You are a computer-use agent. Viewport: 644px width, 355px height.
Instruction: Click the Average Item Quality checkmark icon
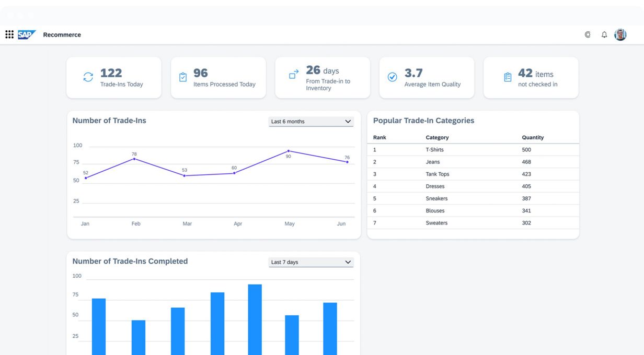(392, 77)
